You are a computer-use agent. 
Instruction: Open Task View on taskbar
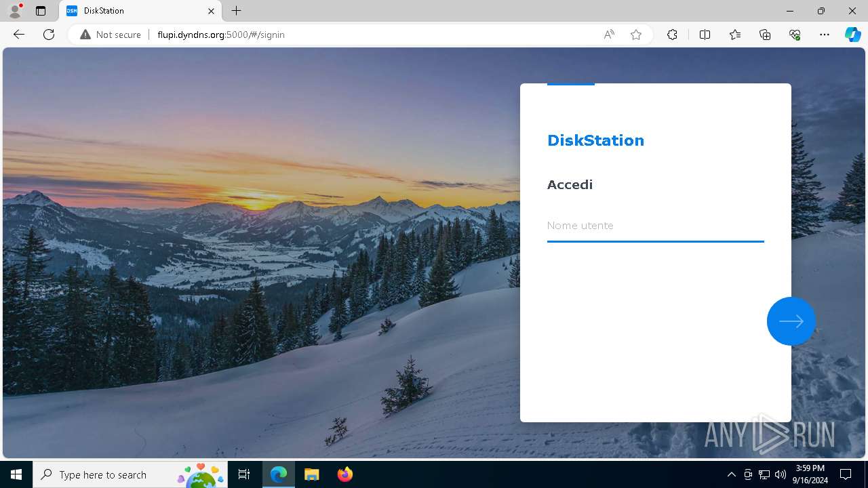tap(245, 474)
